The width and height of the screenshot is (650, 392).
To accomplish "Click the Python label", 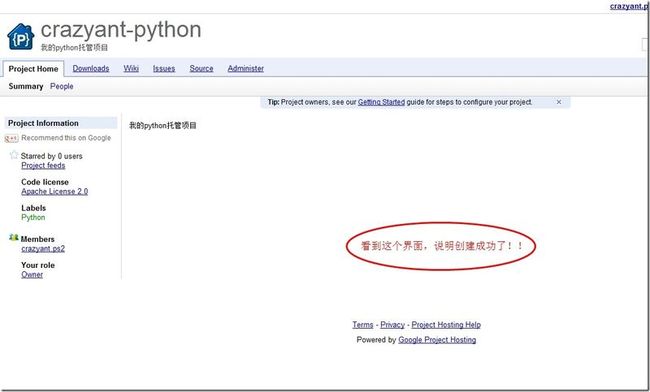I will click(33, 217).
